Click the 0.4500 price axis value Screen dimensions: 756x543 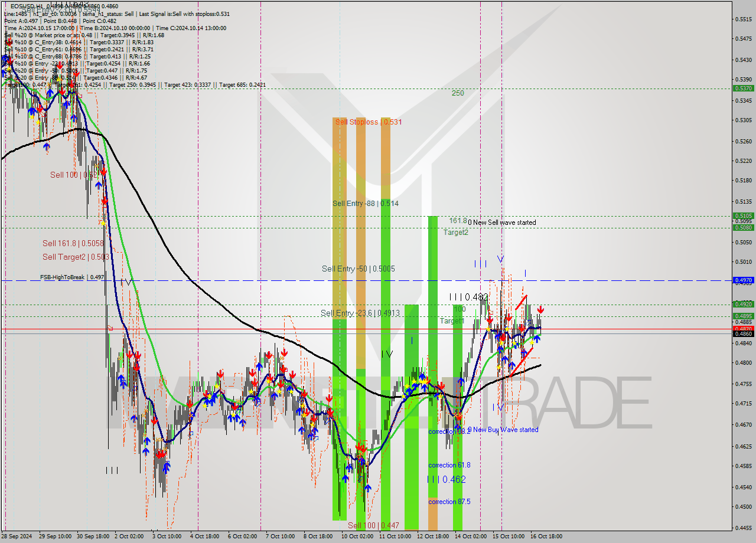[743, 506]
